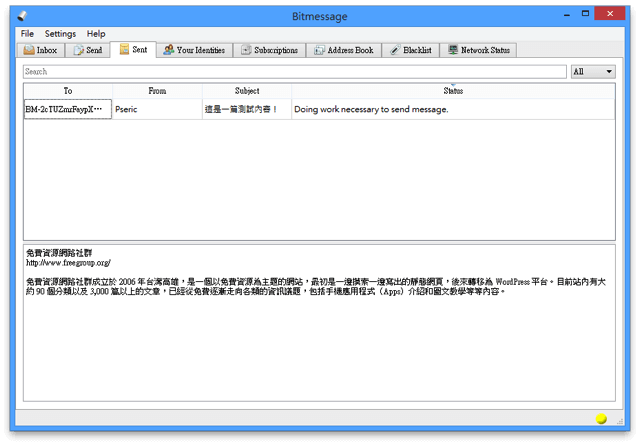This screenshot has height=445, width=640.
Task: Click into the Search field
Action: tap(295, 71)
